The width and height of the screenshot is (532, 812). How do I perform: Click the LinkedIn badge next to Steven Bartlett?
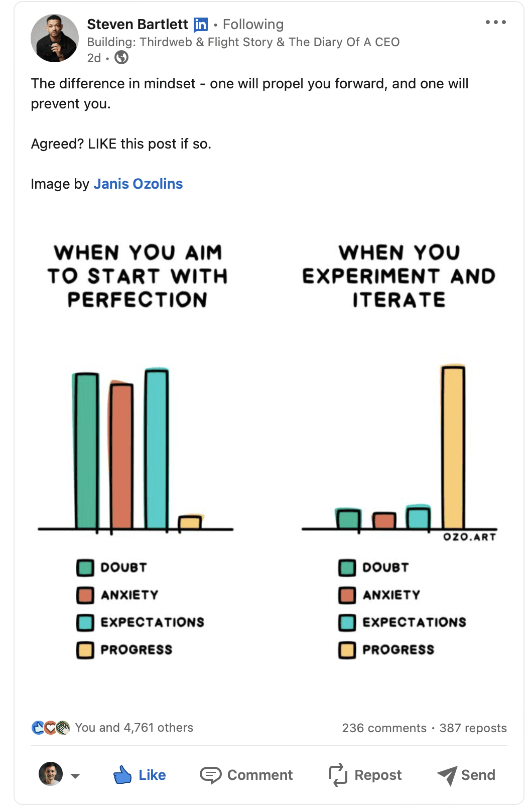tap(201, 25)
